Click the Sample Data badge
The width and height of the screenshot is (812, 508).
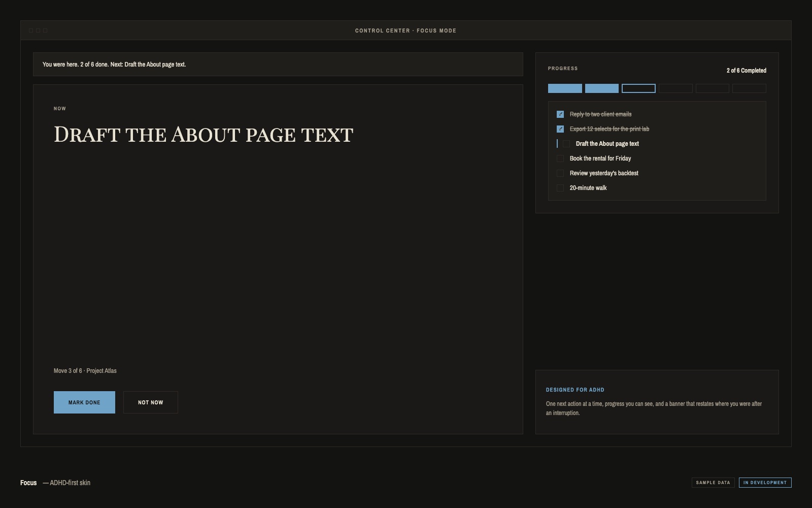[x=713, y=483]
